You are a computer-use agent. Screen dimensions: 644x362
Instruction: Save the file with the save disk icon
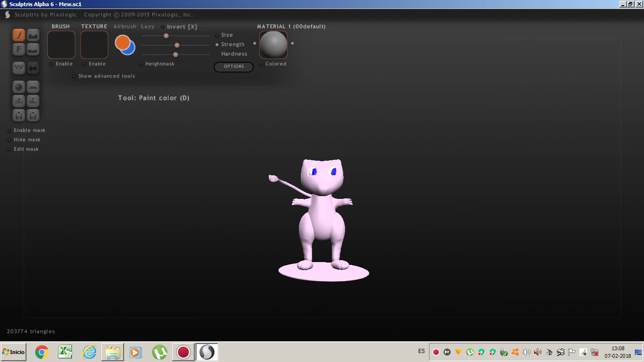[33, 115]
